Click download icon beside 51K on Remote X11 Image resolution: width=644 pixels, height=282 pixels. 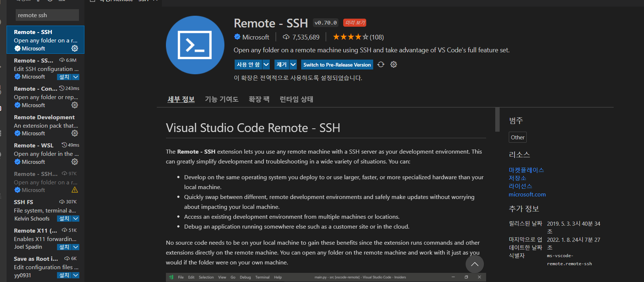[x=64, y=230]
